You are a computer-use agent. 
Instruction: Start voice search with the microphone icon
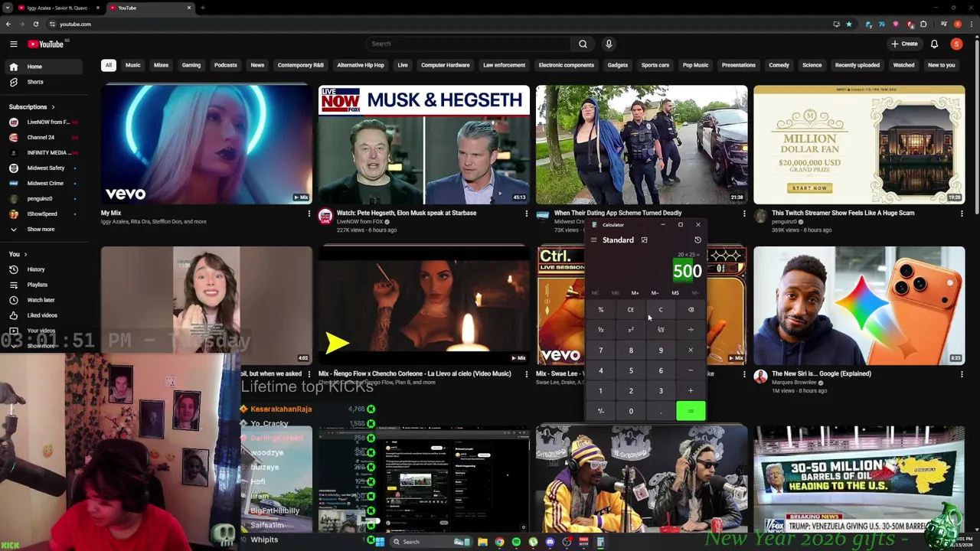click(x=609, y=44)
